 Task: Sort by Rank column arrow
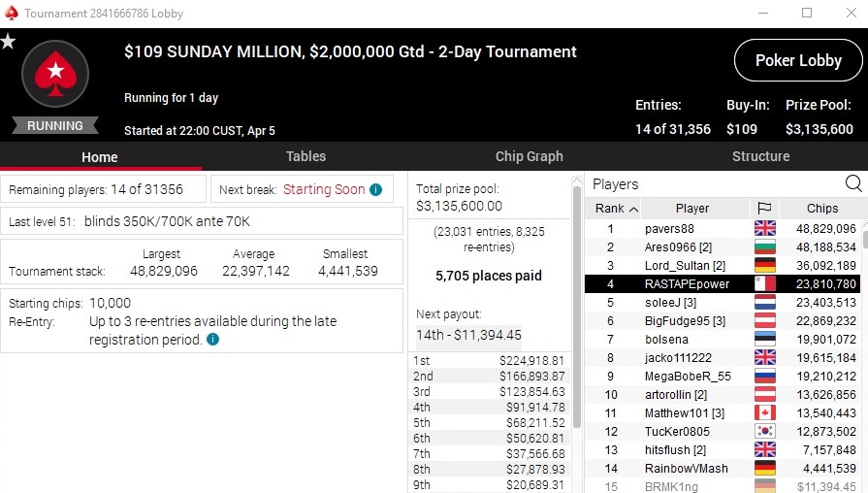click(634, 209)
